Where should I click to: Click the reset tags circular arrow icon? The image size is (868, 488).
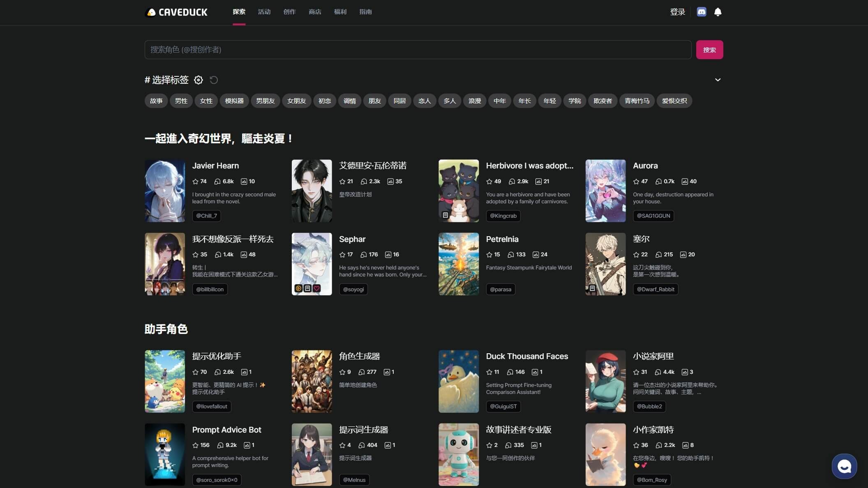click(213, 80)
